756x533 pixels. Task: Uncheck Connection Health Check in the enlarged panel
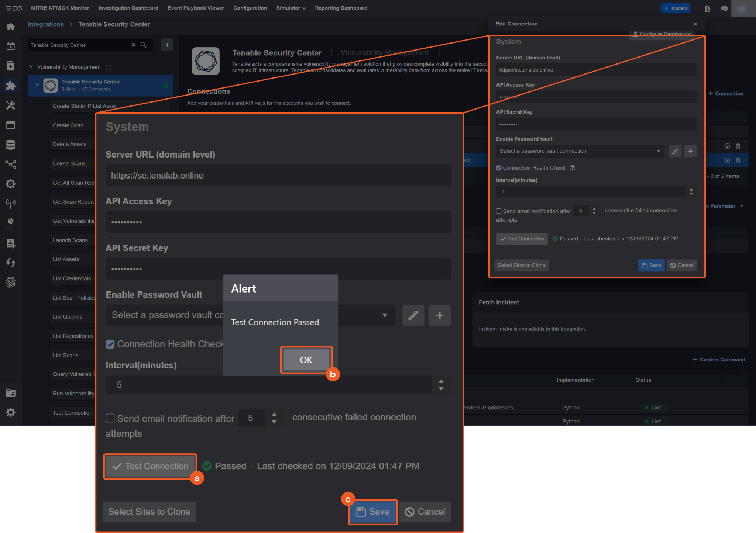[x=110, y=344]
